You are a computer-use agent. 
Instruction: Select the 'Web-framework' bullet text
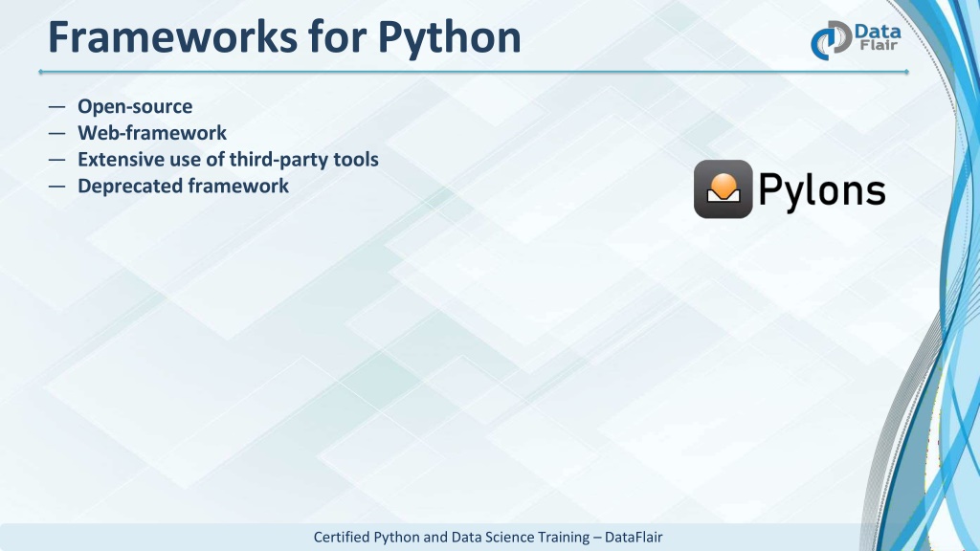coord(152,132)
